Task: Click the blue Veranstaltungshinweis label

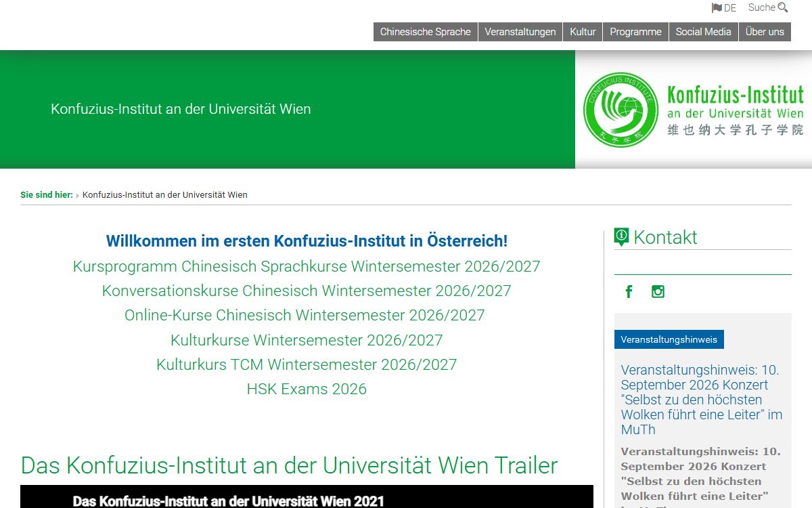Action: pyautogui.click(x=669, y=339)
